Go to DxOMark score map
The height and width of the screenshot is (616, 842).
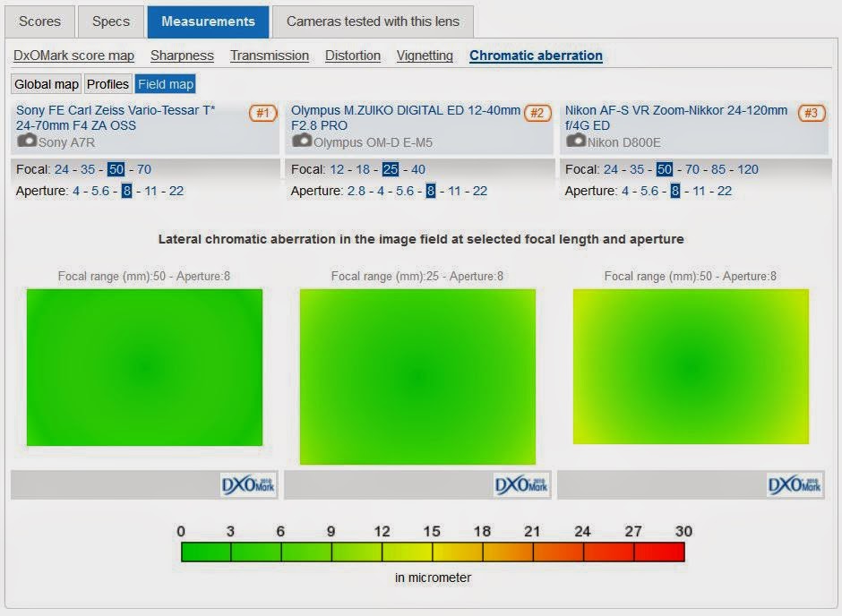[74, 56]
